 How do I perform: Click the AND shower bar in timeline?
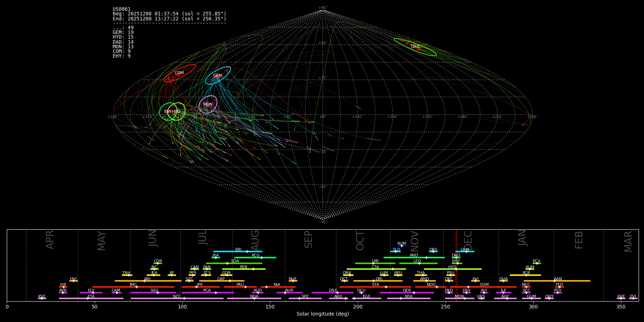click(414, 258)
